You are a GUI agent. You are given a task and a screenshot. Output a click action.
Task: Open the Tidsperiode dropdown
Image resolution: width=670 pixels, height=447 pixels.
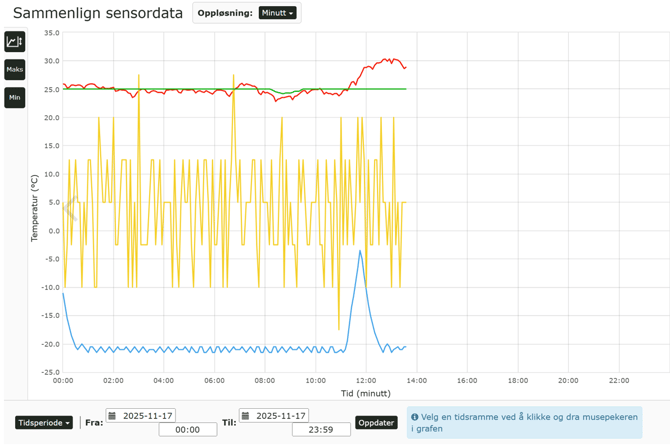click(x=44, y=423)
